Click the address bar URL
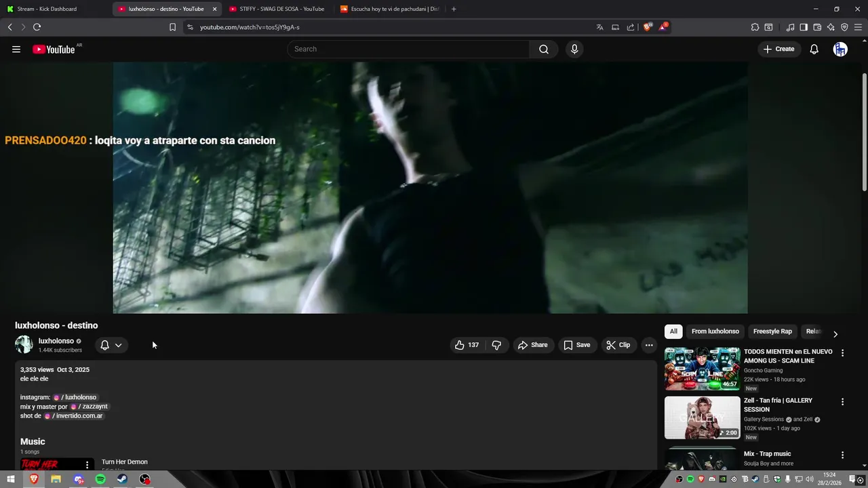 click(250, 27)
